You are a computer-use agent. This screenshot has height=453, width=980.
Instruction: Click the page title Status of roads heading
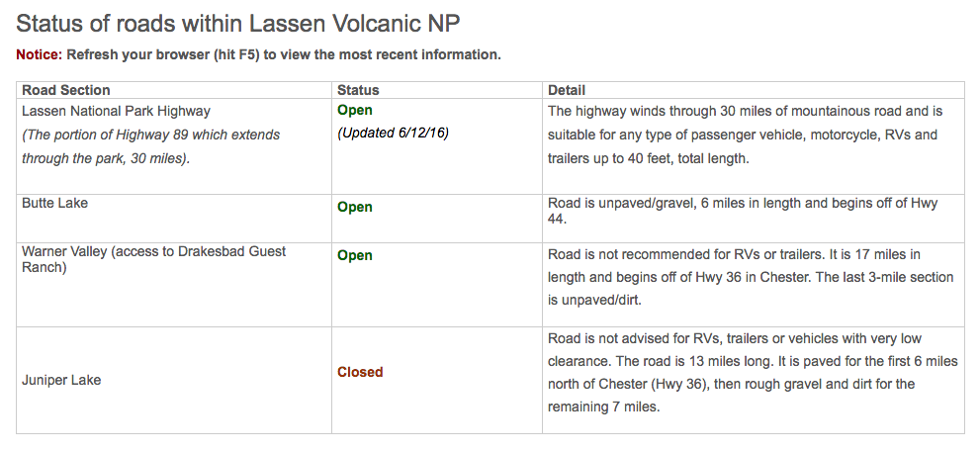tap(238, 25)
